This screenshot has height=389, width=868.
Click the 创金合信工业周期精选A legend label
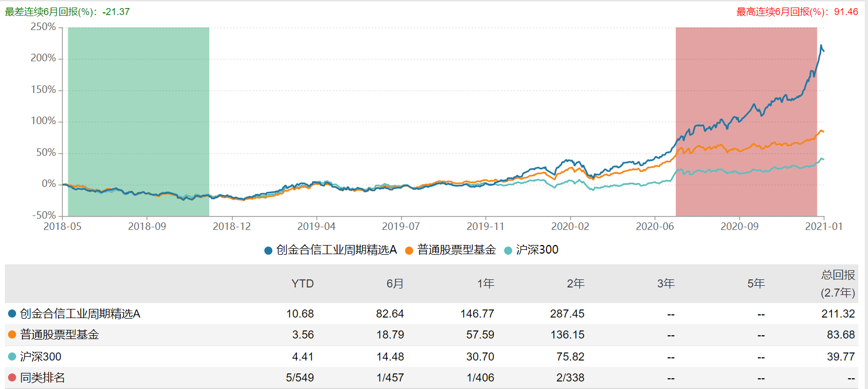click(x=336, y=250)
